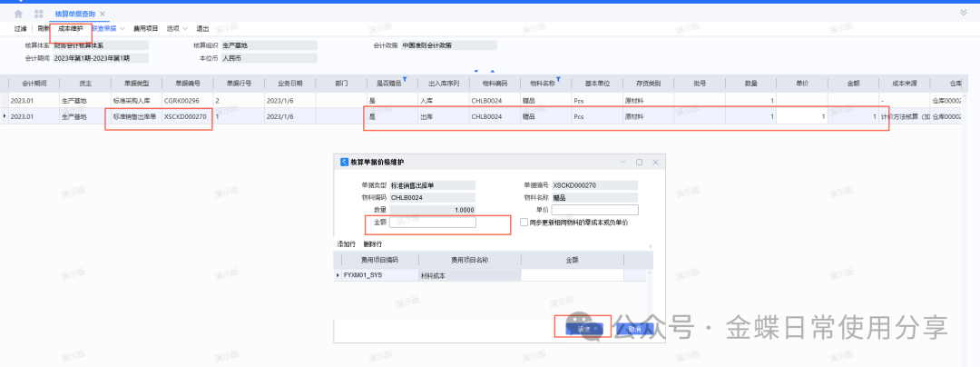
Task: Open the app grid icon
Action: [38, 15]
